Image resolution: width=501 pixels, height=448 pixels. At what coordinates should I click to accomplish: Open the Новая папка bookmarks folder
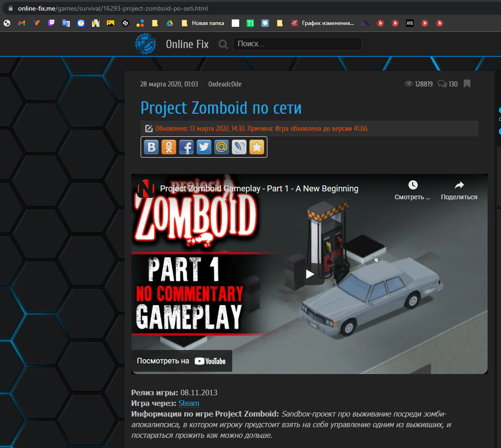(203, 23)
